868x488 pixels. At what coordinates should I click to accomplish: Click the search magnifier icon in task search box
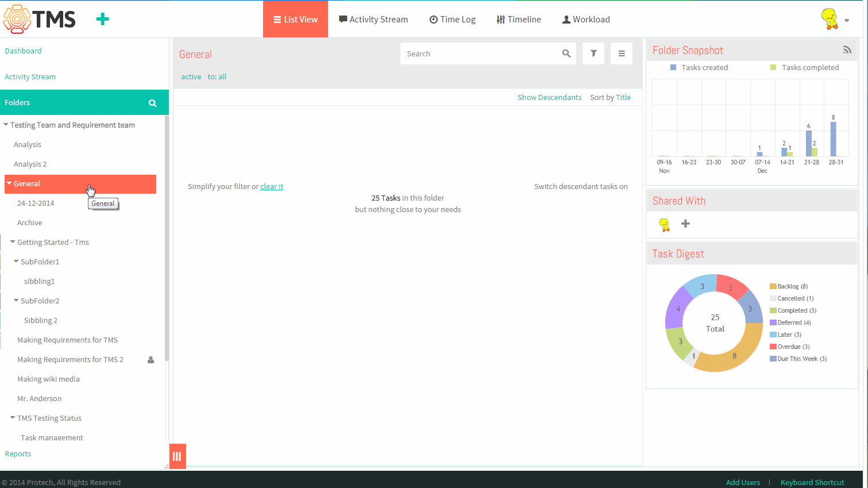pyautogui.click(x=566, y=53)
